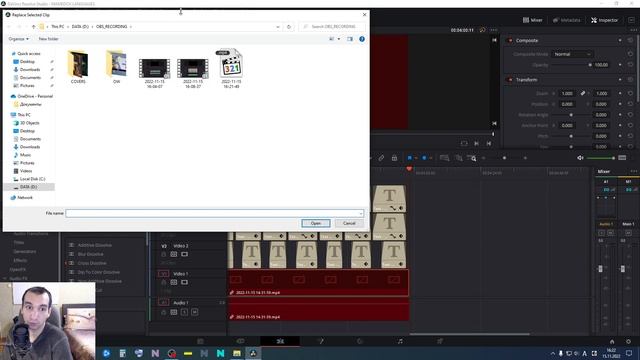Reset the Zoom parameter

(x=631, y=93)
